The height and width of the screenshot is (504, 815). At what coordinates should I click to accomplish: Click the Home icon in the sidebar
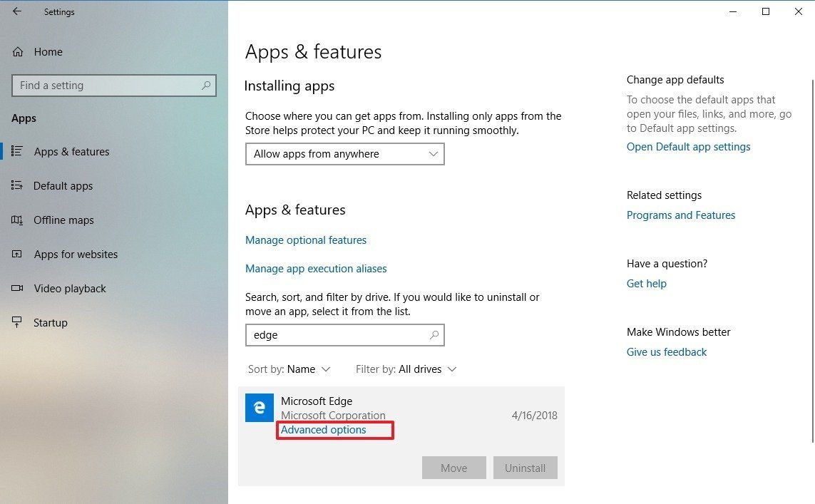pyautogui.click(x=16, y=51)
